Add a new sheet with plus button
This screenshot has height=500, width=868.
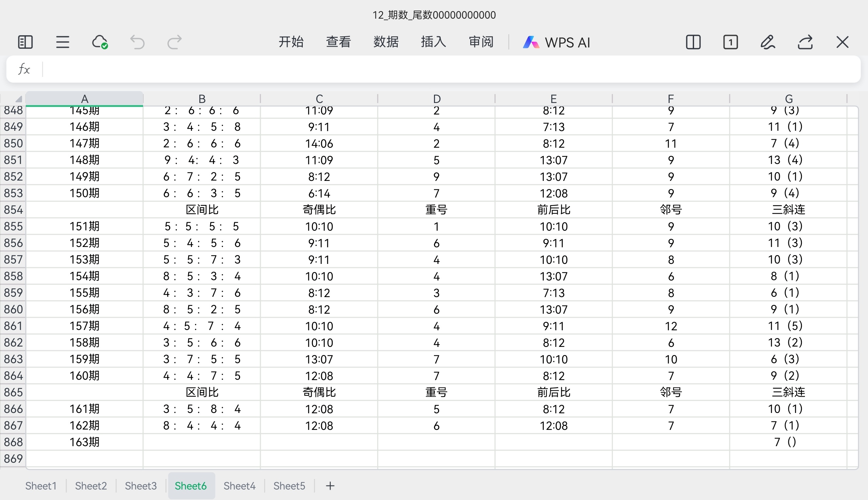click(330, 485)
